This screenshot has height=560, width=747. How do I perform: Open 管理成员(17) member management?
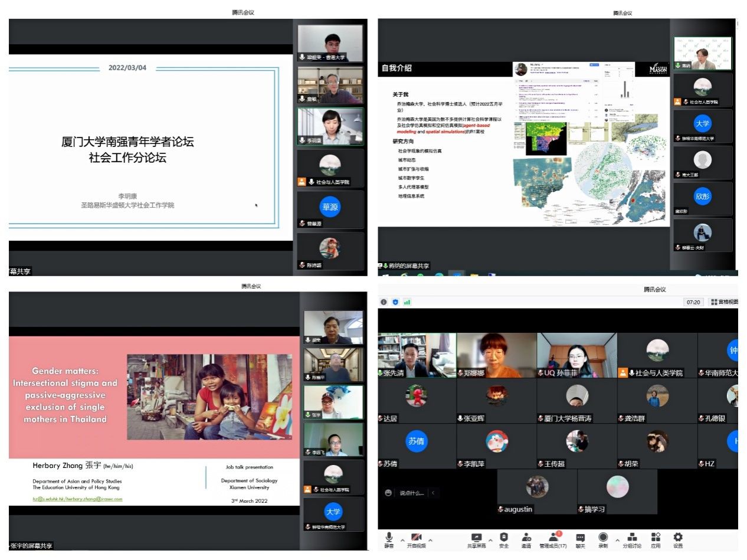554,538
